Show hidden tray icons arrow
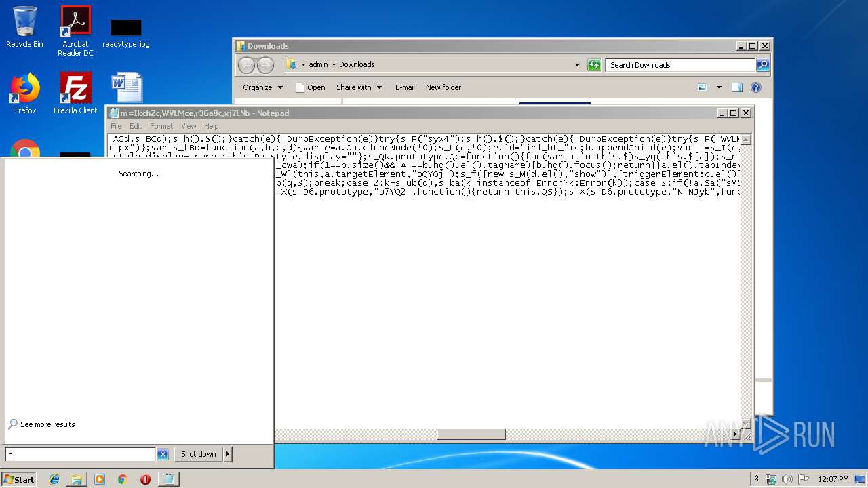This screenshot has width=868, height=488. 756,479
